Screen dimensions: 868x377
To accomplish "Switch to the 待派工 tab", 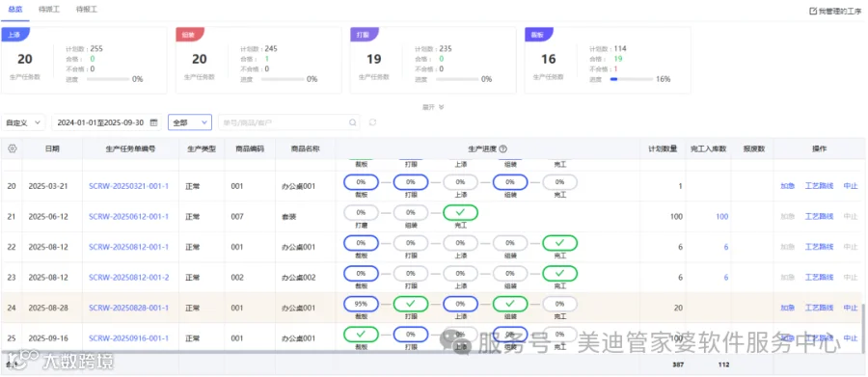I will pos(49,10).
